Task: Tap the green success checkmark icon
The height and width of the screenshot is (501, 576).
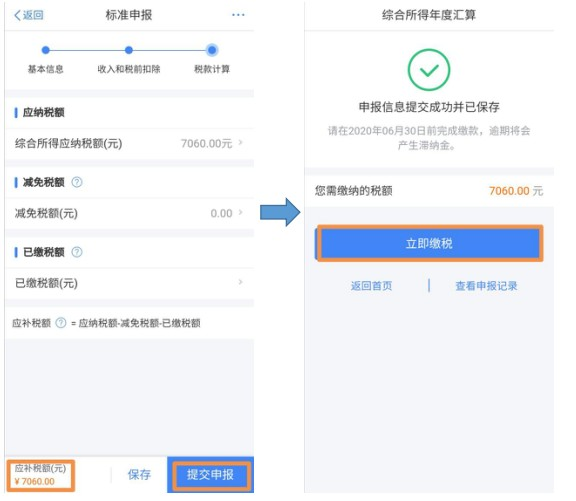Action: pyautogui.click(x=429, y=70)
